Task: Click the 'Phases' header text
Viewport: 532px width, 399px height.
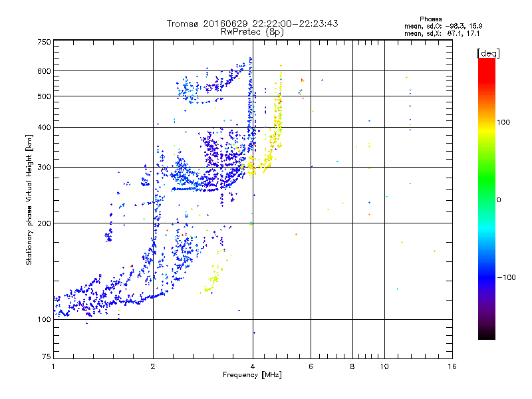Action: point(430,19)
